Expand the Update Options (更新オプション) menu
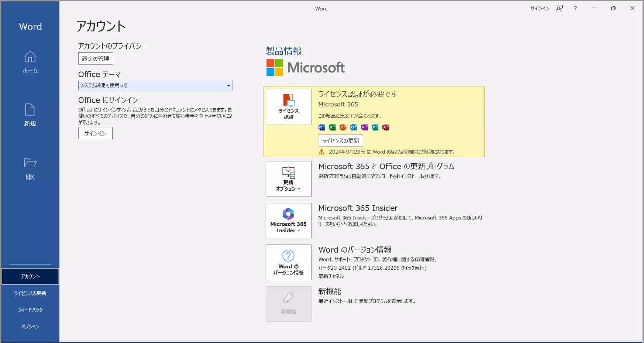 pyautogui.click(x=288, y=179)
